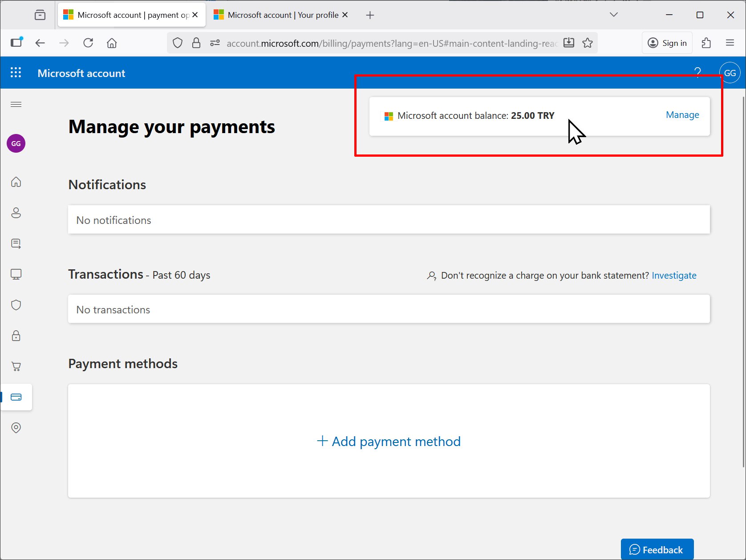746x560 pixels.
Task: Click the help question mark icon
Action: click(697, 73)
